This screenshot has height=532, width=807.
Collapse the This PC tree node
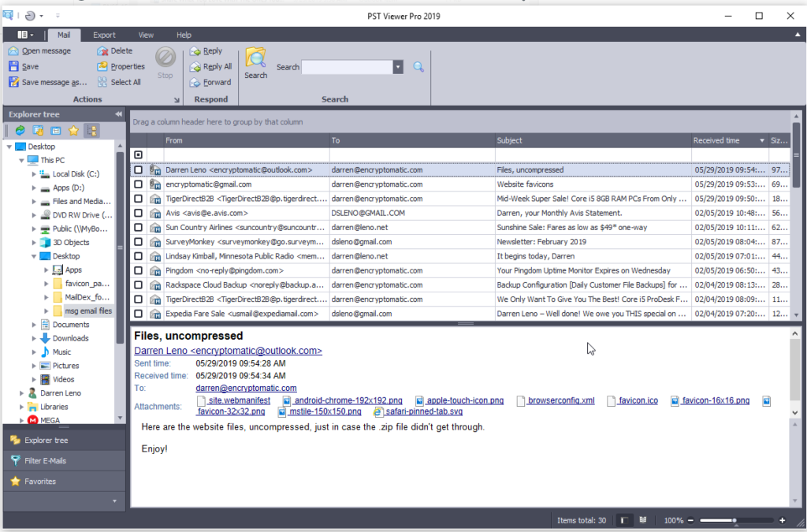(21, 161)
